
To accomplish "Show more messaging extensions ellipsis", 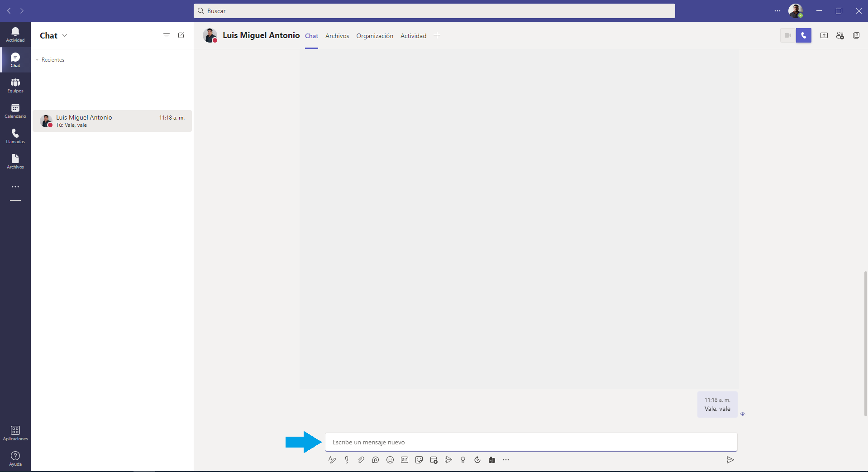I will point(506,460).
